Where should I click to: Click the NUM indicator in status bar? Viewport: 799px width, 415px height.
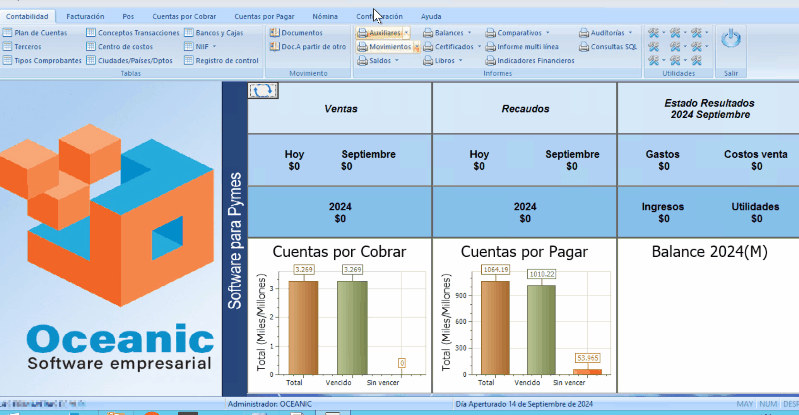pos(768,404)
